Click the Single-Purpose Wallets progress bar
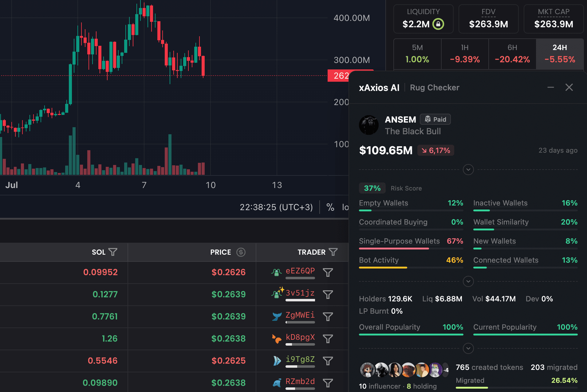Image resolution: width=587 pixels, height=392 pixels. click(x=411, y=249)
